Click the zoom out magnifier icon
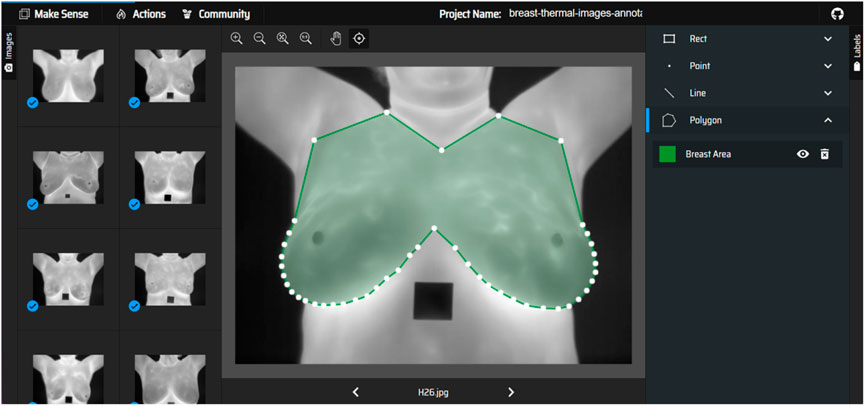Viewport: 865px width, 406px height. click(259, 38)
